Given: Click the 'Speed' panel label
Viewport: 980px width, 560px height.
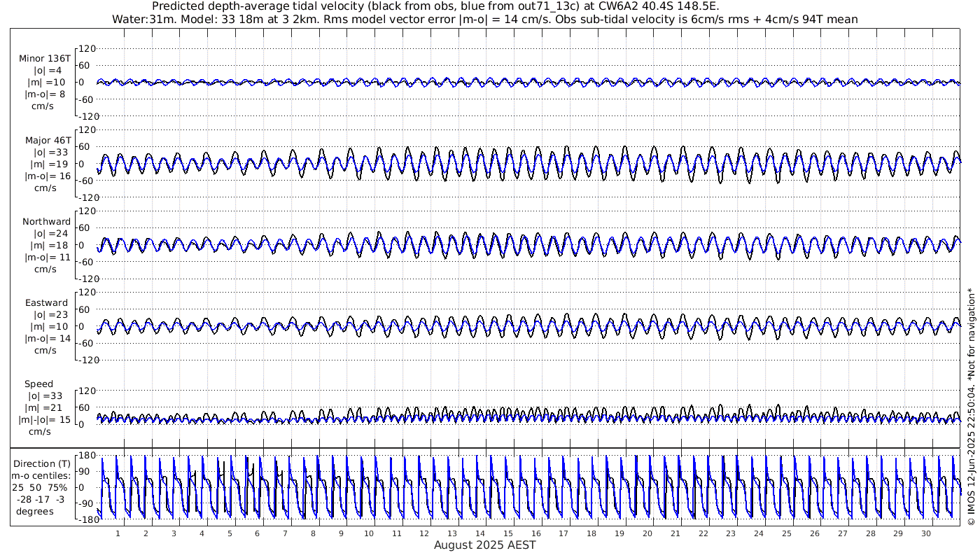Looking at the screenshot, I should tap(38, 384).
